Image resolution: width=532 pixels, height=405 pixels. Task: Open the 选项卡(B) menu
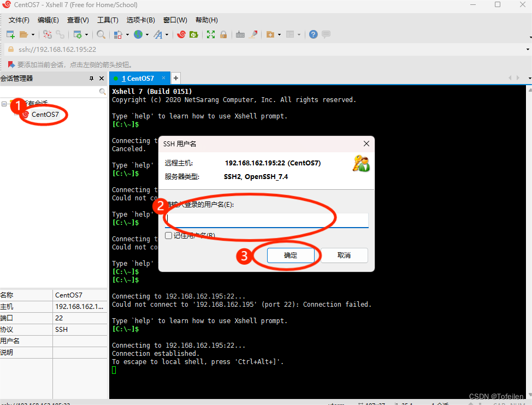141,20
